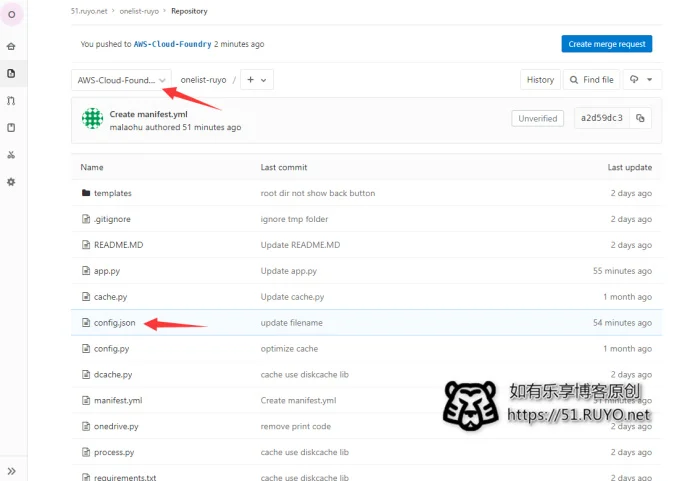Open the onedrive.py file
The height and width of the screenshot is (481, 690).
[116, 426]
